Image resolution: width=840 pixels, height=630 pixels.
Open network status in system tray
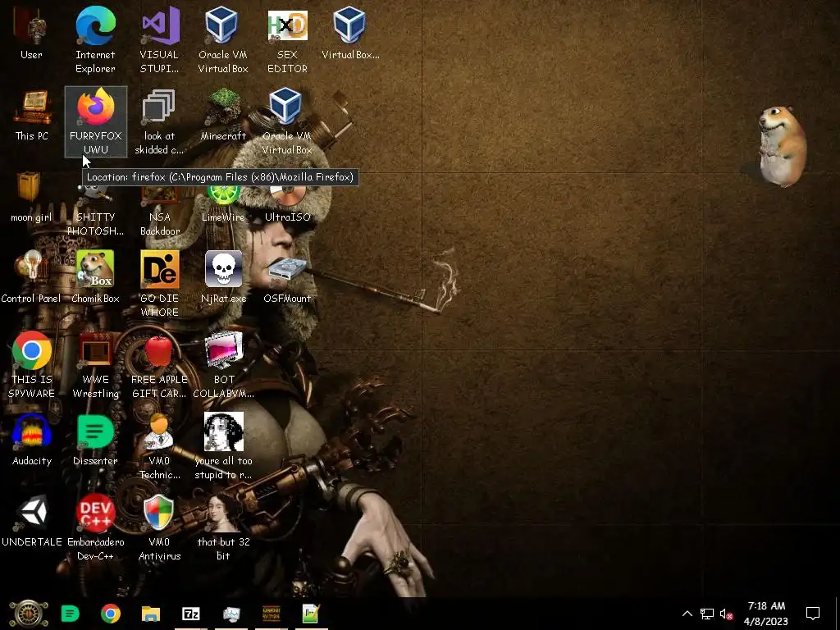coord(707,614)
